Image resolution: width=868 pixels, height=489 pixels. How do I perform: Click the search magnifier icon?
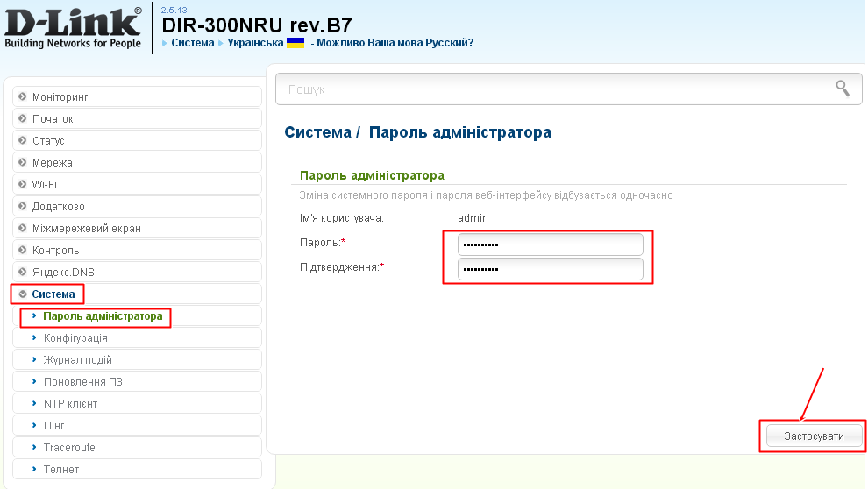(x=843, y=89)
